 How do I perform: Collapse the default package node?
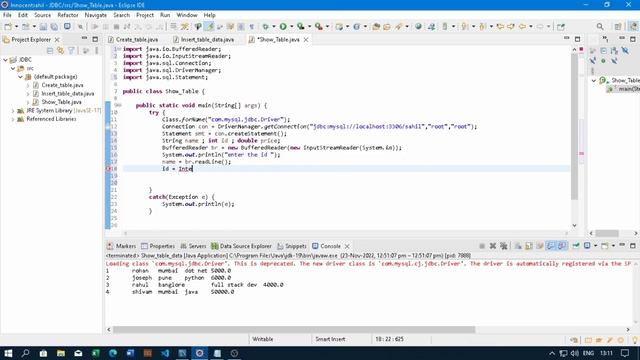click(x=20, y=77)
